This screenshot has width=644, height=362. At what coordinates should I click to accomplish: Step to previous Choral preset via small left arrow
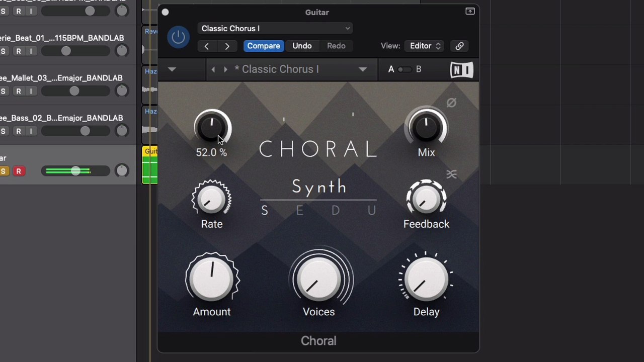213,69
